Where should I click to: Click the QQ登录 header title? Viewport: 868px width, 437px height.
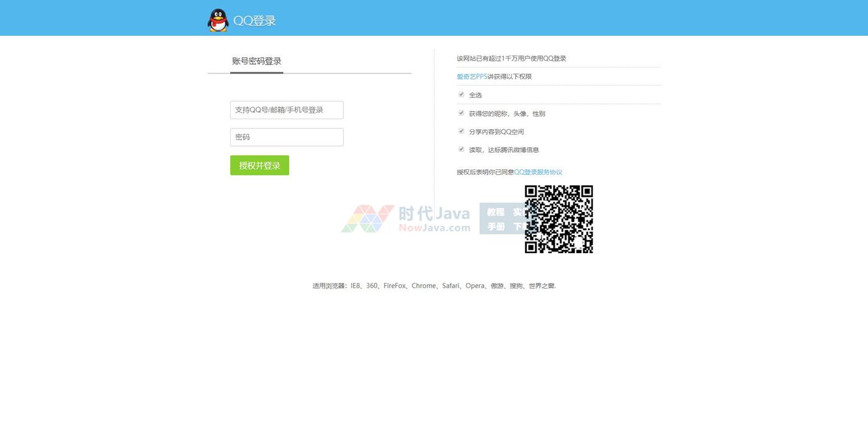point(255,21)
